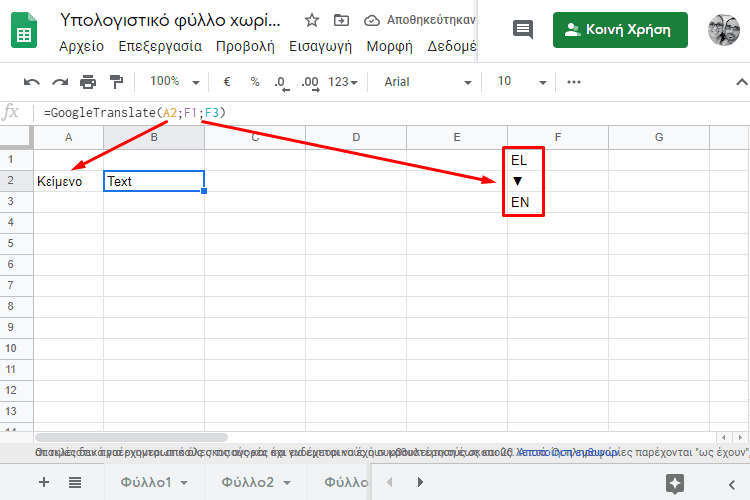Open the 123 number formats dropdown
Image resolution: width=750 pixels, height=500 pixels.
coord(343,82)
